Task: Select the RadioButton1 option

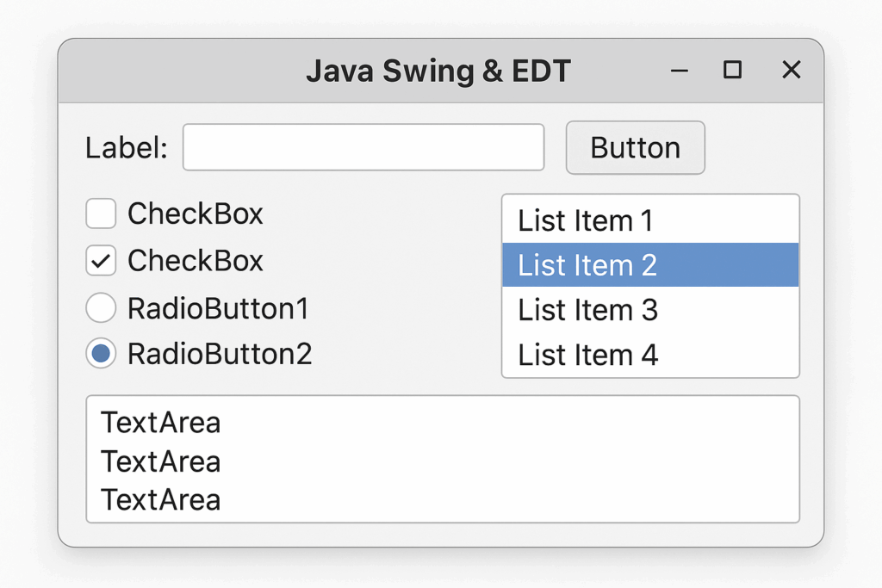Action: pyautogui.click(x=101, y=308)
